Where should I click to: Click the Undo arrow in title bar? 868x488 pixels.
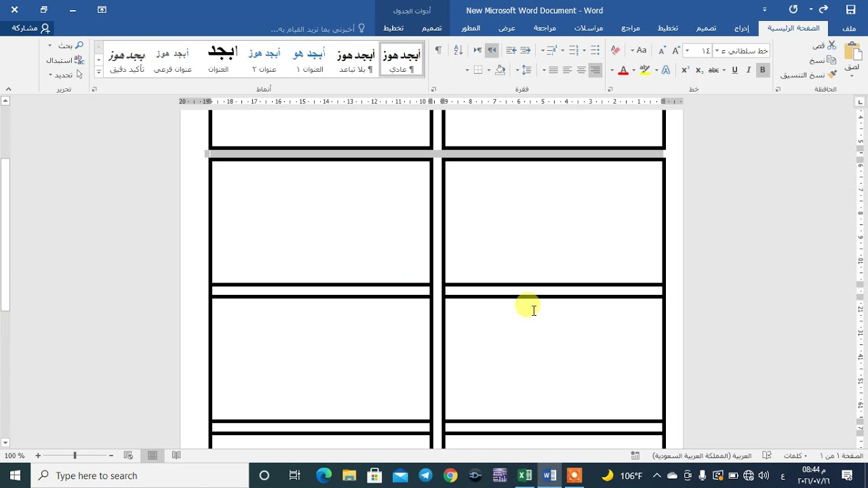(823, 9)
